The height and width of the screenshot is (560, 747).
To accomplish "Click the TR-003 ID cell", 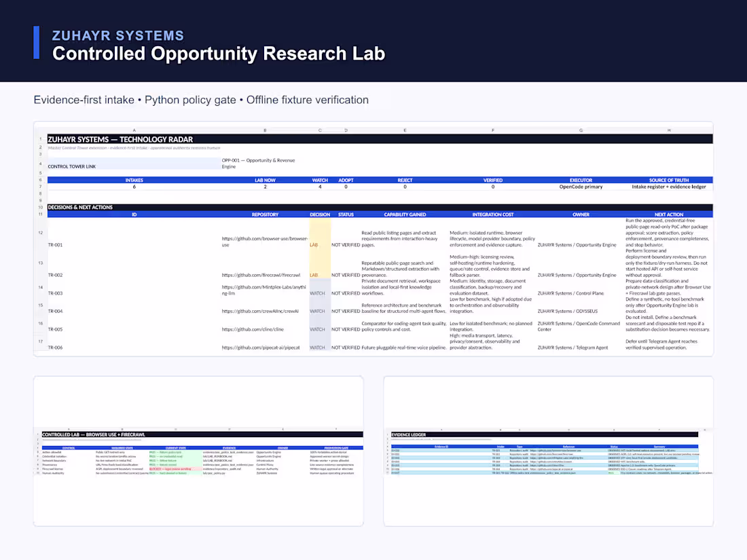I will [x=55, y=293].
